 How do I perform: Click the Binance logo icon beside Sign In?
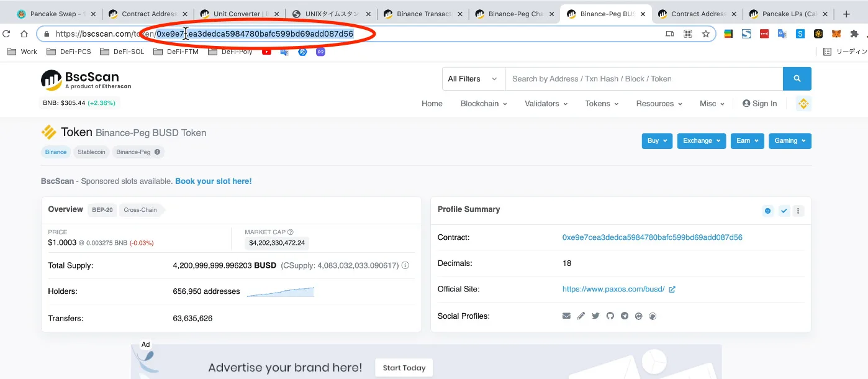(x=803, y=104)
